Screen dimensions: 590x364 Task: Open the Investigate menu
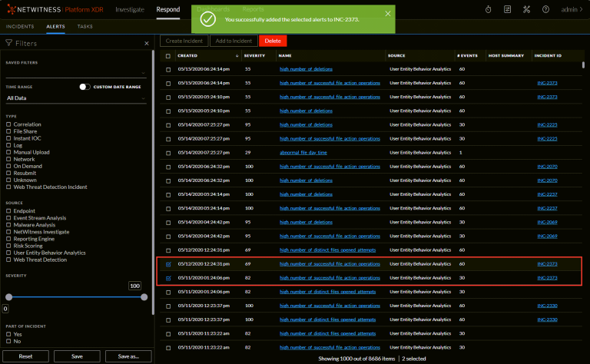130,9
